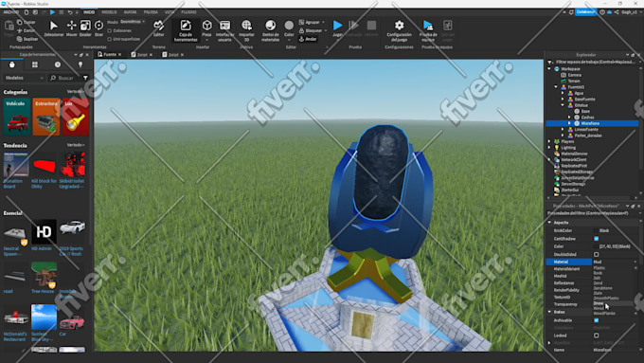644x363 pixels.
Task: Click the toolbox filter icon
Action: tap(85, 78)
